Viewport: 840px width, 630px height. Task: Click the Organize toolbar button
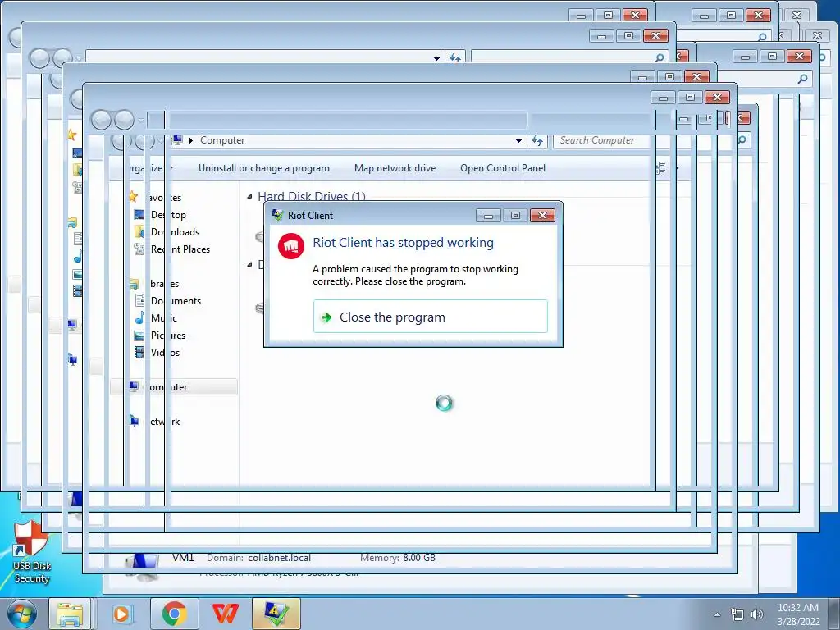[x=151, y=168]
